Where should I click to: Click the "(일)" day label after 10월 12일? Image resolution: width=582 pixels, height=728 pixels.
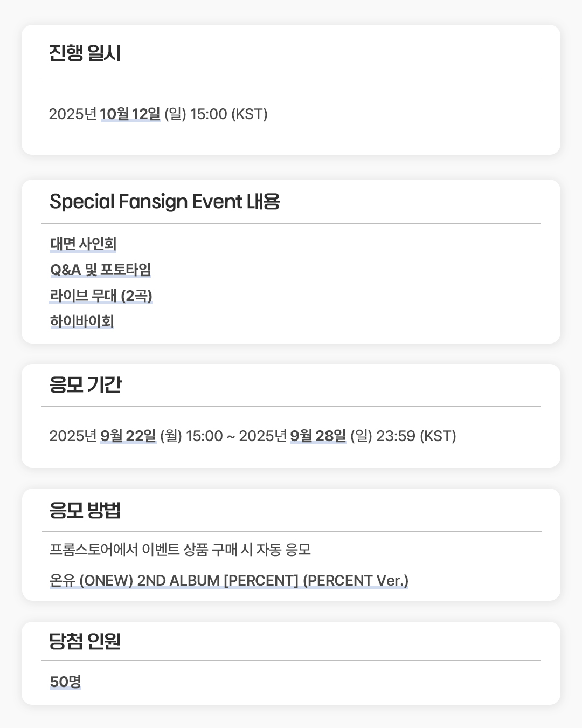click(x=175, y=114)
